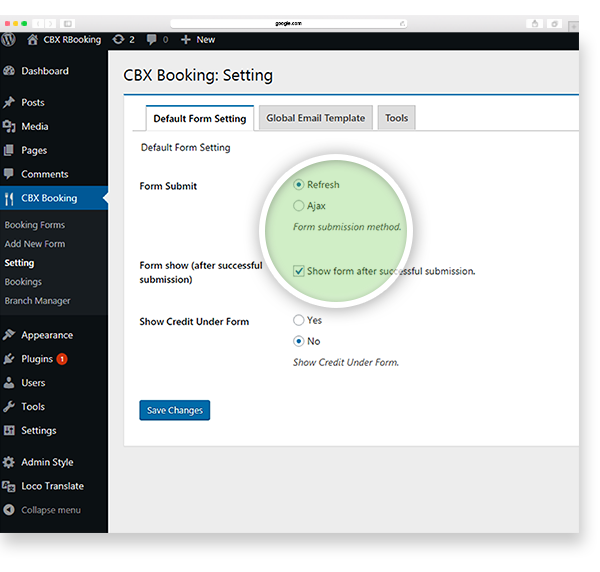Open Loco Translate icon
The height and width of the screenshot is (572, 600).
coord(9,486)
